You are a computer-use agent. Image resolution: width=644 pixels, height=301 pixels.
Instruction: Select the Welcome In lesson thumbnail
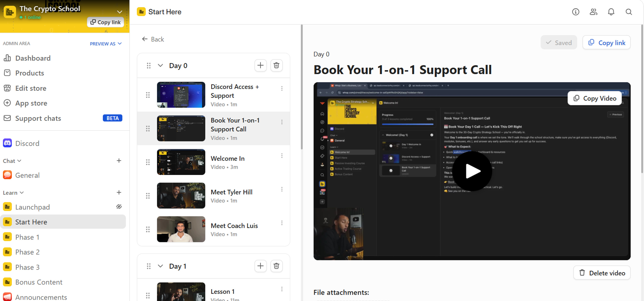(x=181, y=162)
